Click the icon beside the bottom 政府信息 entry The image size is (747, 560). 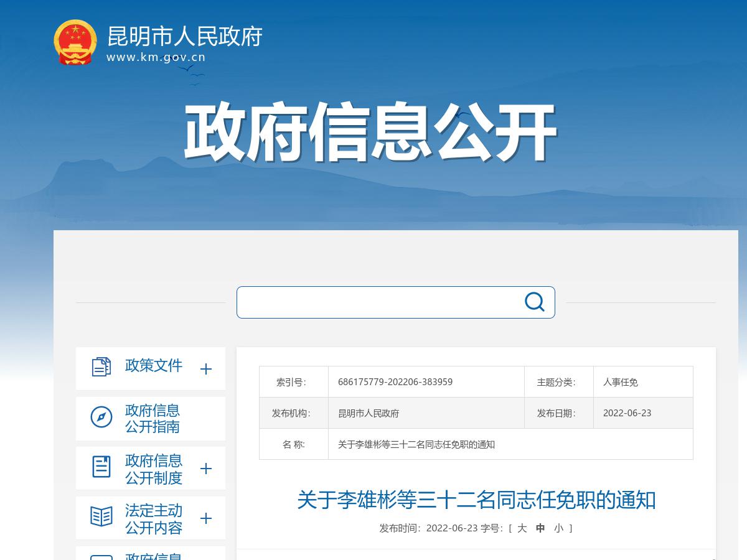(101, 558)
